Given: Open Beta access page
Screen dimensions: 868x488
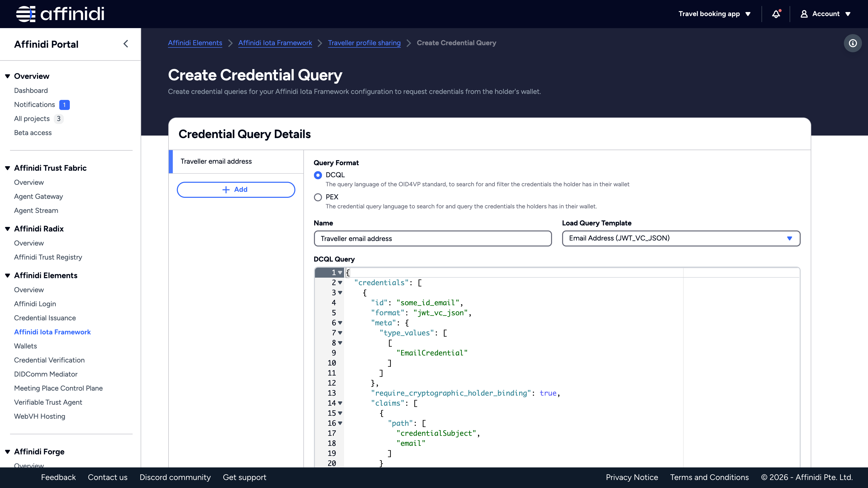Looking at the screenshot, I should 33,133.
